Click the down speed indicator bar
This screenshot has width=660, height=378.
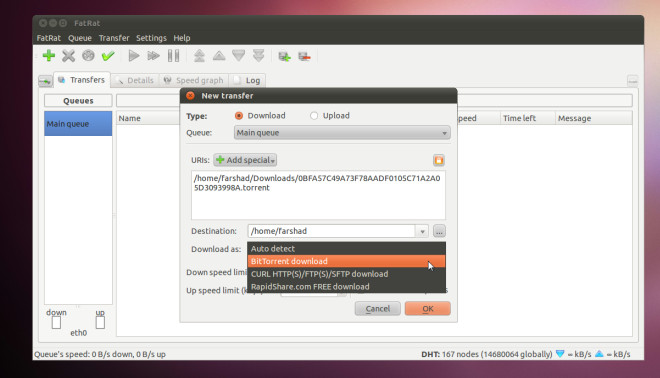tap(56, 323)
